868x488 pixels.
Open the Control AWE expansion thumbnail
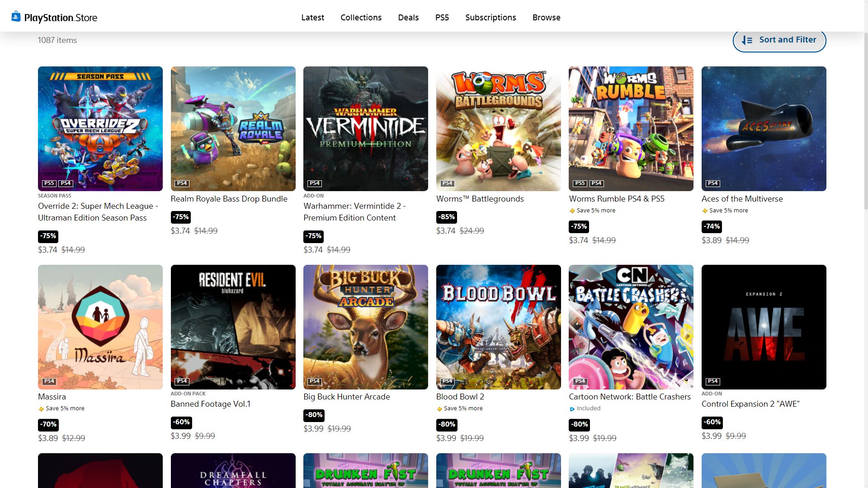pos(764,327)
